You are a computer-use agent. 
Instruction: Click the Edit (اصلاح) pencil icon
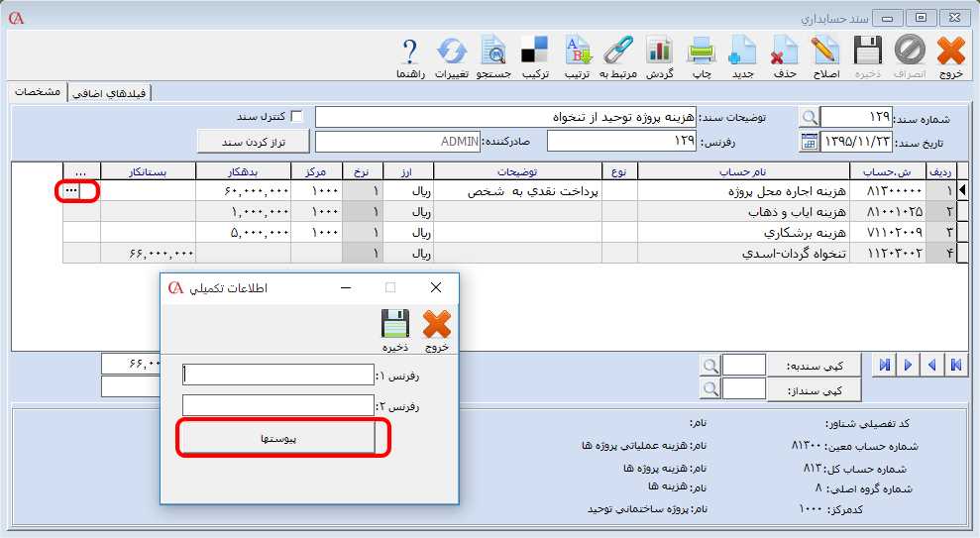click(x=824, y=54)
